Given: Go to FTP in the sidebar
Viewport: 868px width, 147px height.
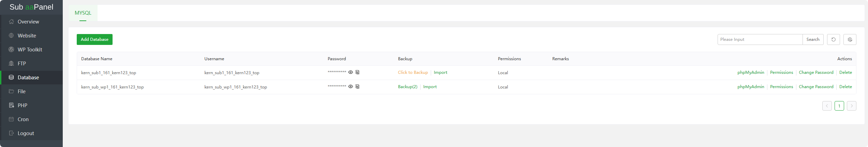Looking at the screenshot, I should 22,64.
